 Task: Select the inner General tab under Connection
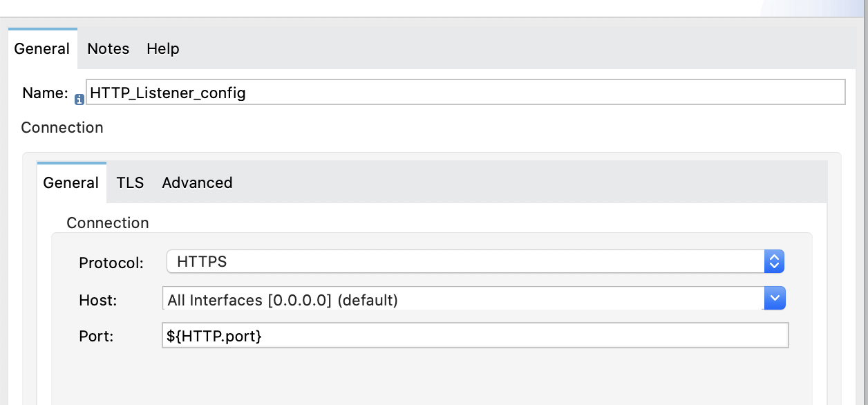coord(71,182)
